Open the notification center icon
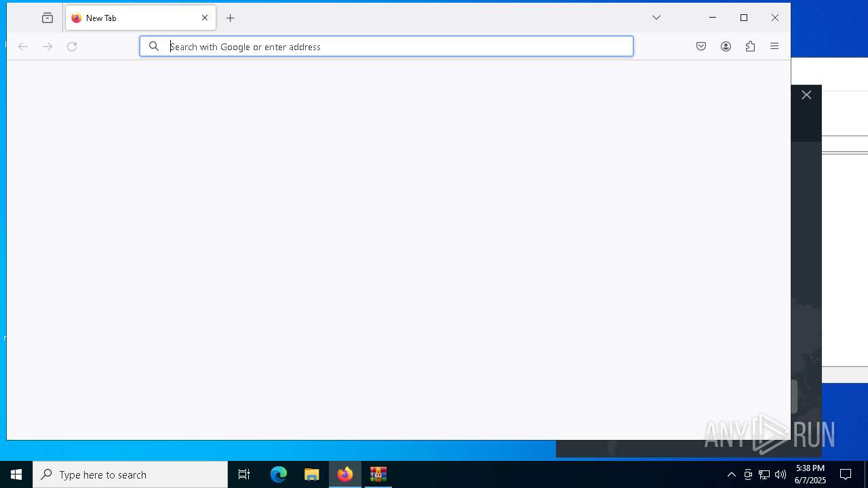The width and height of the screenshot is (868, 488). click(846, 474)
